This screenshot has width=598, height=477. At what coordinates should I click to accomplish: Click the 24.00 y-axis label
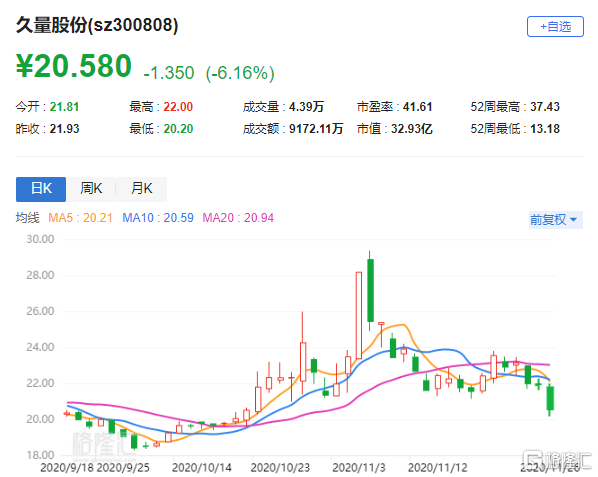[x=40, y=347]
